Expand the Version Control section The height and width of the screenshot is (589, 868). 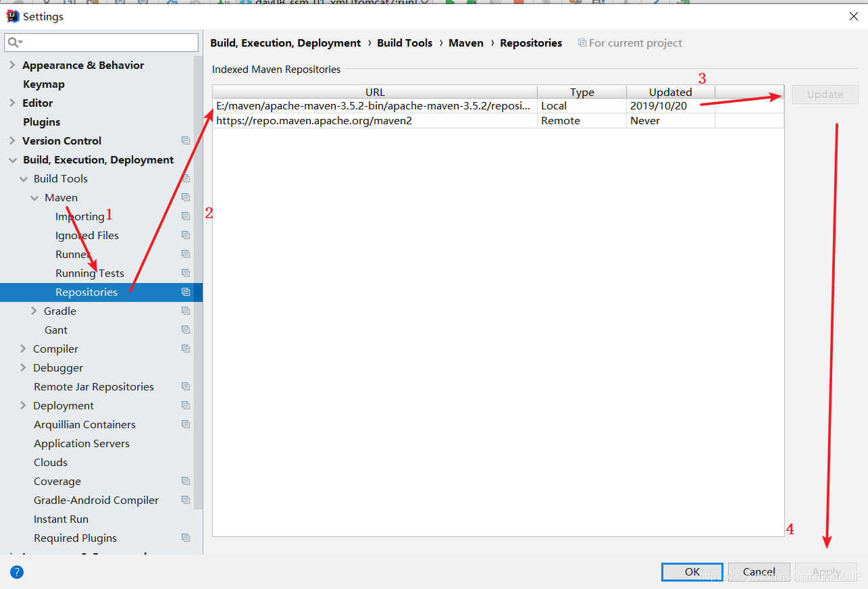click(x=12, y=140)
